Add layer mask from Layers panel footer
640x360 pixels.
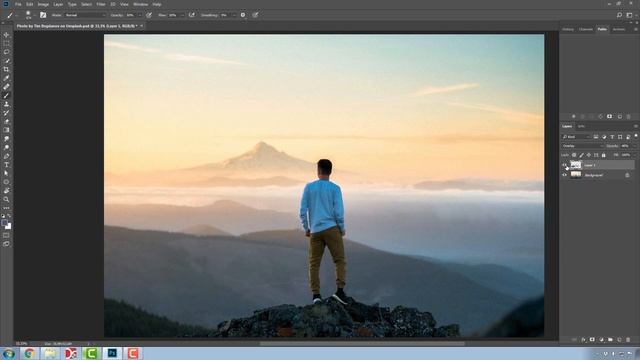[x=592, y=340]
